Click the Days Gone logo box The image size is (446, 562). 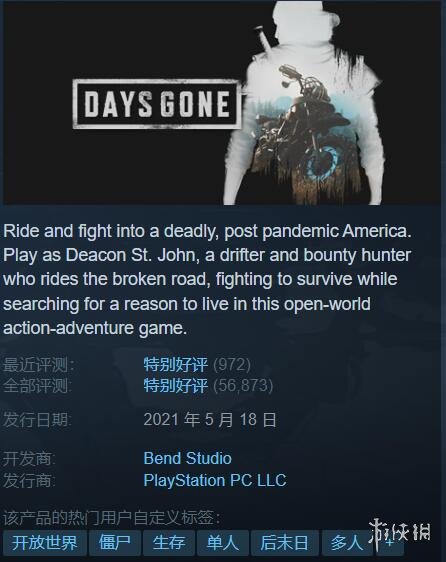coord(156,104)
